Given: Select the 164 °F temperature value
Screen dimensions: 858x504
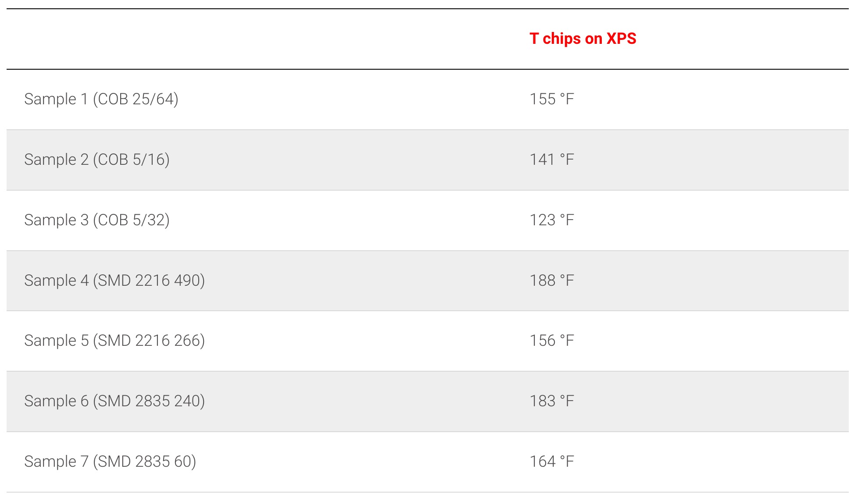Looking at the screenshot, I should tap(551, 461).
